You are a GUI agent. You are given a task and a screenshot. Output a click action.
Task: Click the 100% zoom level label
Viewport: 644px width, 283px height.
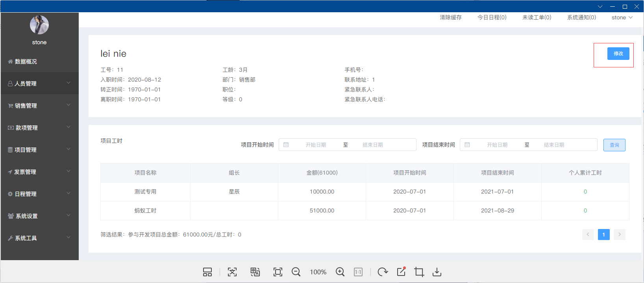click(318, 272)
